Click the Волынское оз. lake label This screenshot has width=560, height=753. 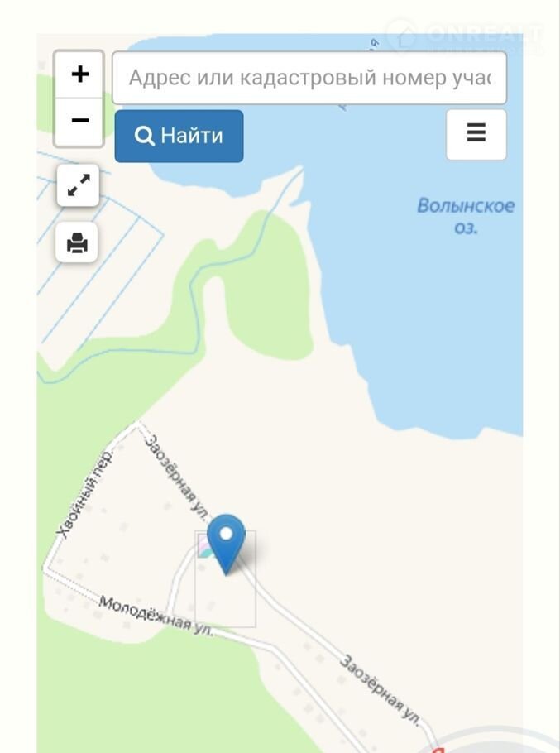click(466, 216)
